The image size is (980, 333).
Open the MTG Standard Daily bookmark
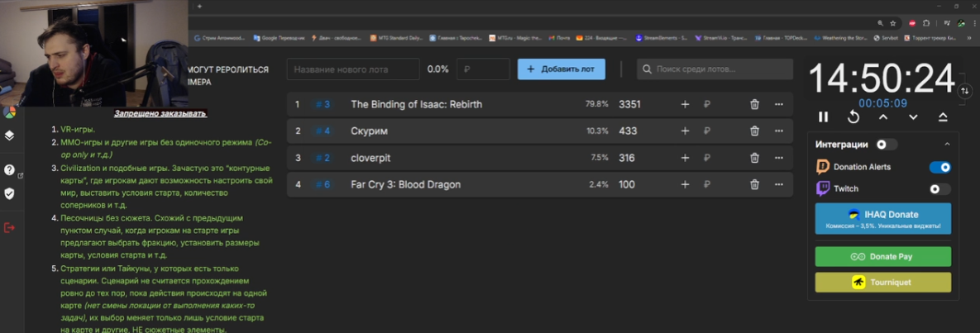tap(397, 38)
